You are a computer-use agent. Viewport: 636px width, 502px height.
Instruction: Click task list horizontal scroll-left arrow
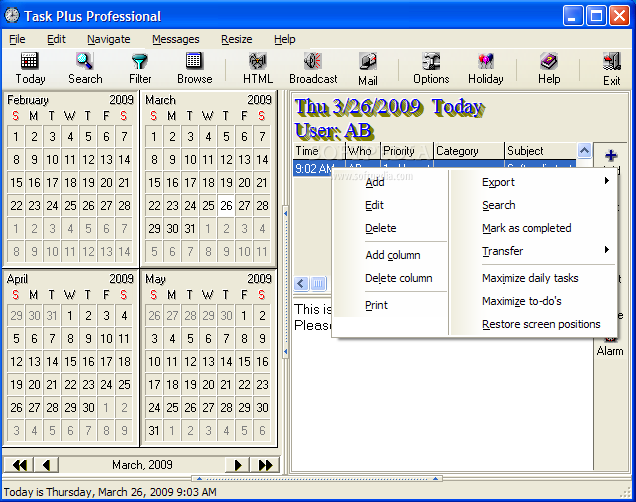pyautogui.click(x=301, y=283)
